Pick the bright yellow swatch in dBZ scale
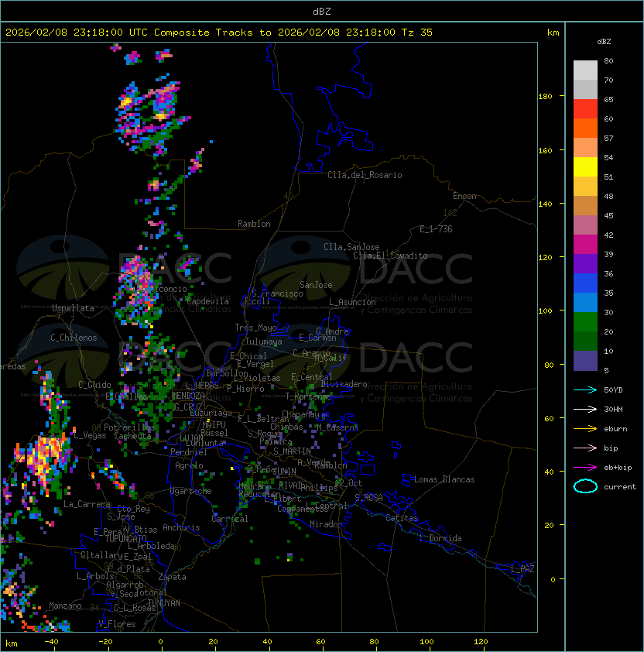 (585, 167)
